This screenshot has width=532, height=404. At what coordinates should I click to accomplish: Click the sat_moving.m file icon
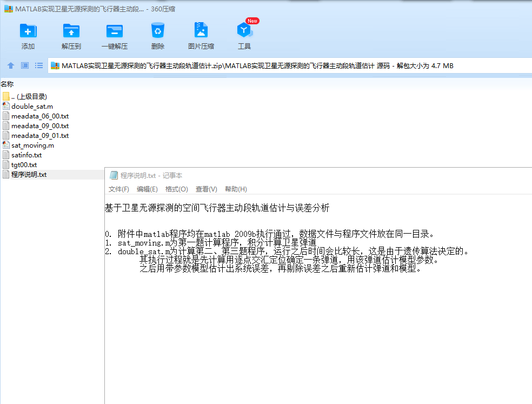pyautogui.click(x=6, y=145)
